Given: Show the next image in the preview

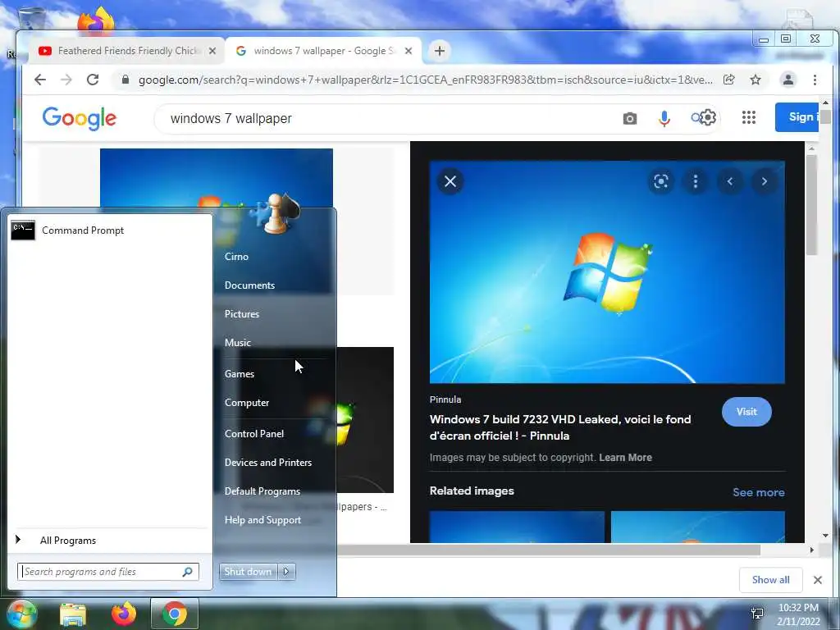Looking at the screenshot, I should 764,181.
